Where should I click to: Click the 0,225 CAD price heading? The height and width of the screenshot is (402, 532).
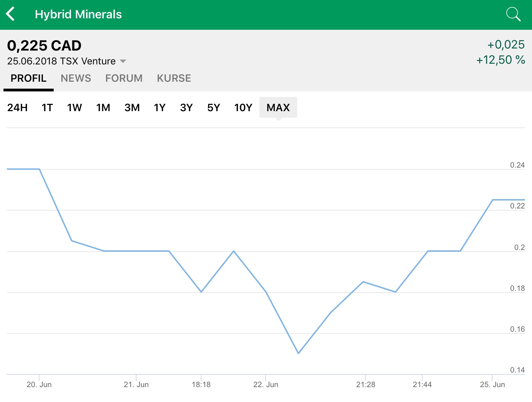44,46
